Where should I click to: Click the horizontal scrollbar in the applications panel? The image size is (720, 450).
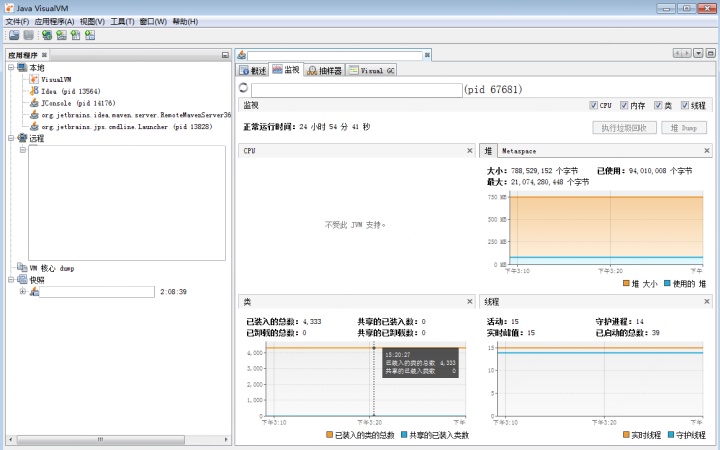tap(100, 439)
